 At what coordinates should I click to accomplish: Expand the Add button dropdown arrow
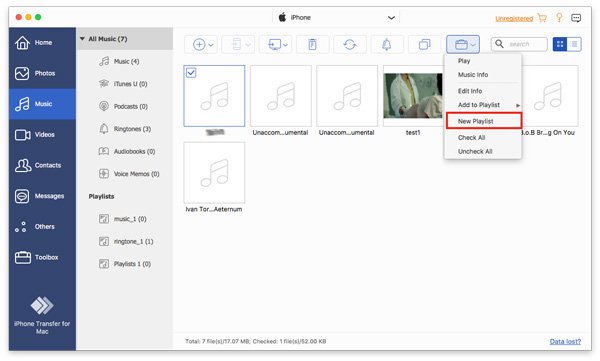(211, 45)
